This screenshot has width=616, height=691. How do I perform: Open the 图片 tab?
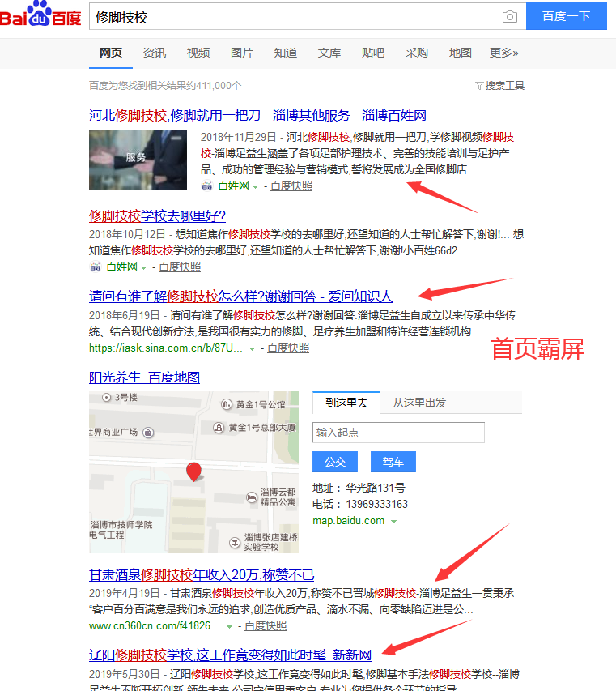click(242, 53)
